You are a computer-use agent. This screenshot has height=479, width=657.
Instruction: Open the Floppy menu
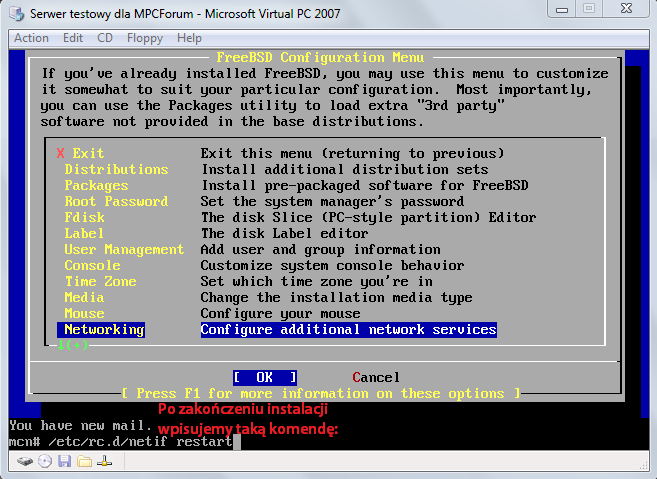[145, 38]
